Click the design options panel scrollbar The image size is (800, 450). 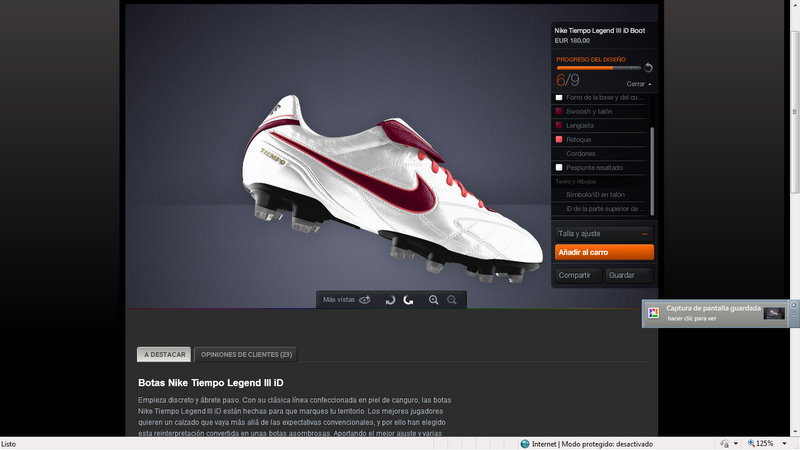(x=652, y=171)
